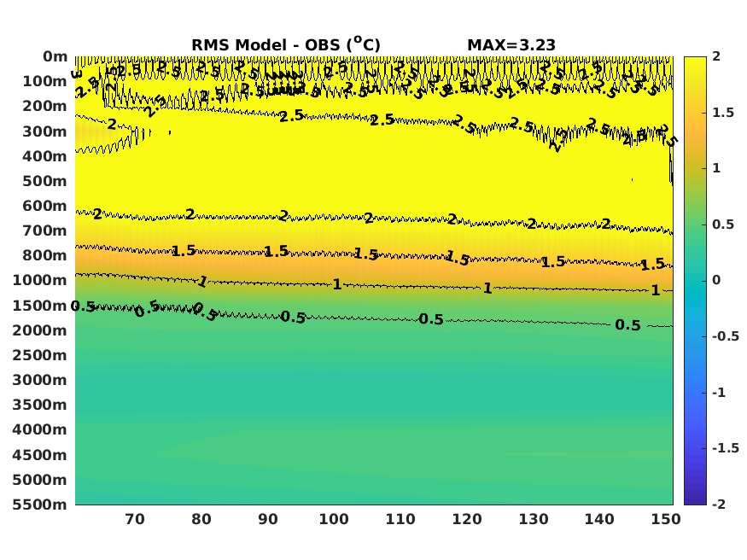Click the 'MAX=3.23' annotation above the plot
This screenshot has width=747, height=560.
click(511, 45)
